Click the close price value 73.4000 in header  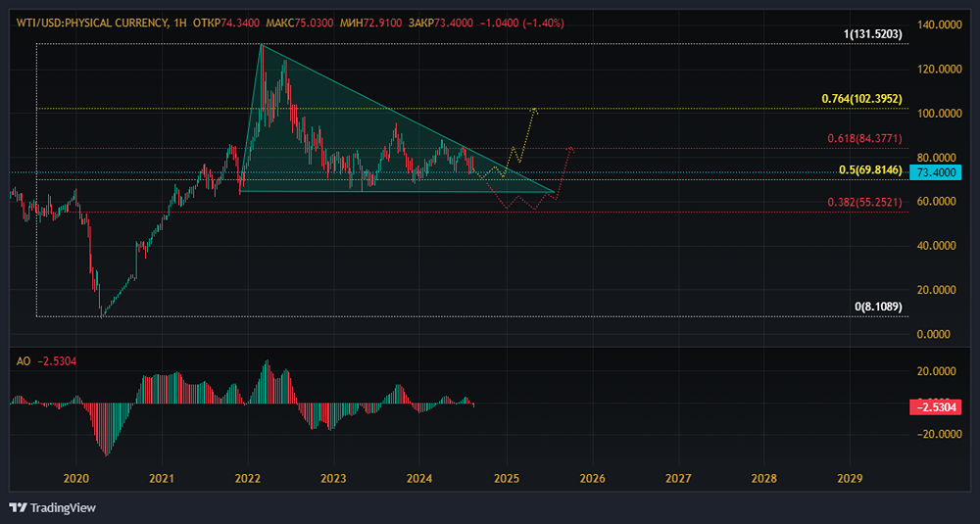(453, 24)
